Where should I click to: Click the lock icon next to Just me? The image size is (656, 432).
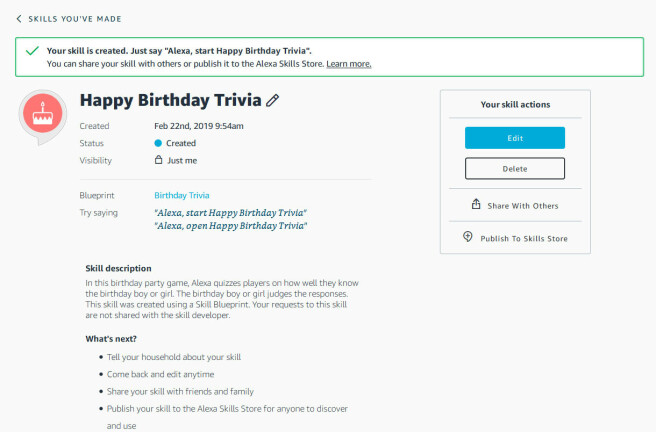tap(159, 160)
